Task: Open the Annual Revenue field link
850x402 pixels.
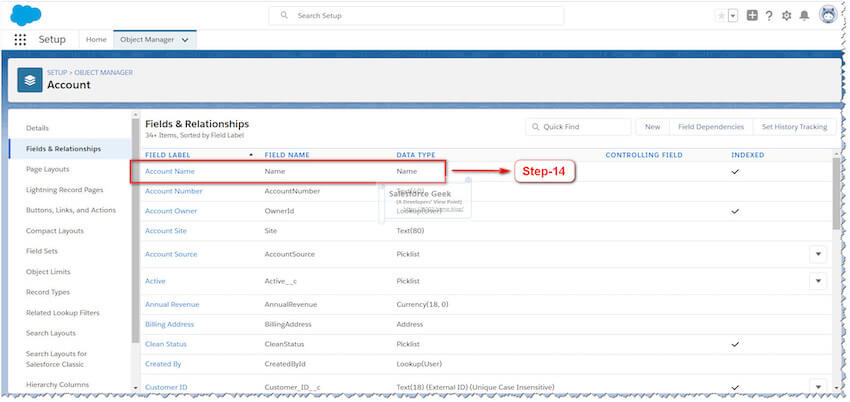Action: 172,304
